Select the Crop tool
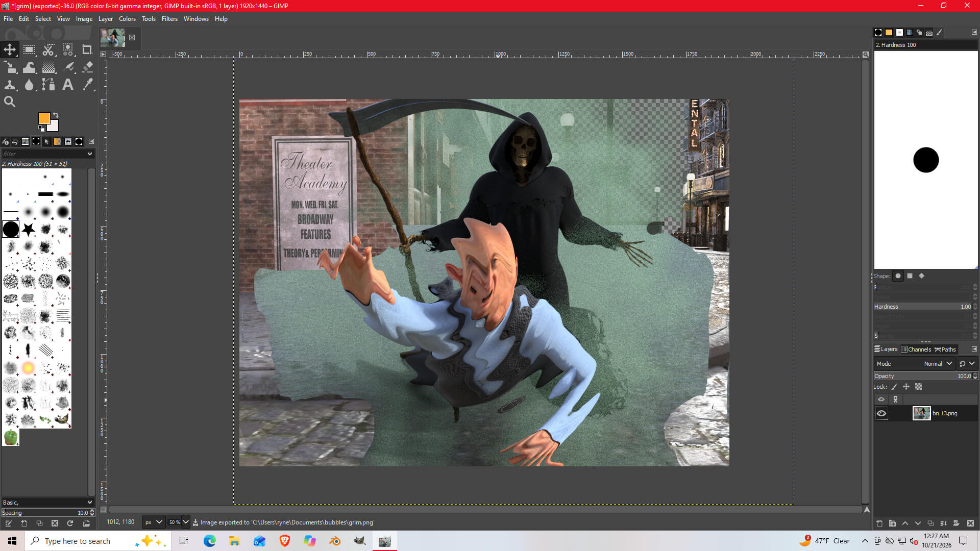The image size is (980, 551). coord(87,49)
